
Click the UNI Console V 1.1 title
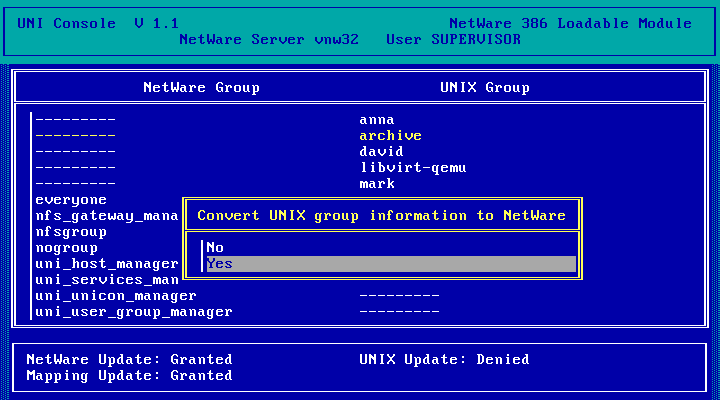coord(98,23)
